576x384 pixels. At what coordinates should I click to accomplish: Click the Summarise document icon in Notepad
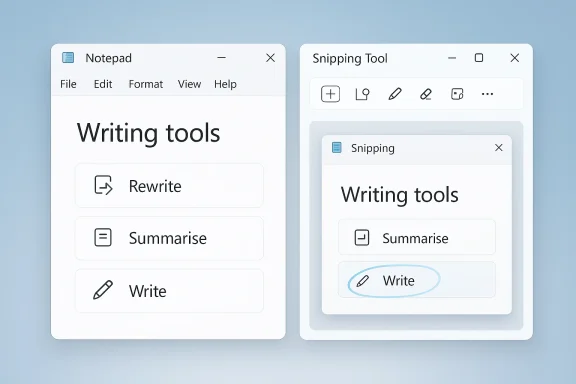tap(103, 237)
